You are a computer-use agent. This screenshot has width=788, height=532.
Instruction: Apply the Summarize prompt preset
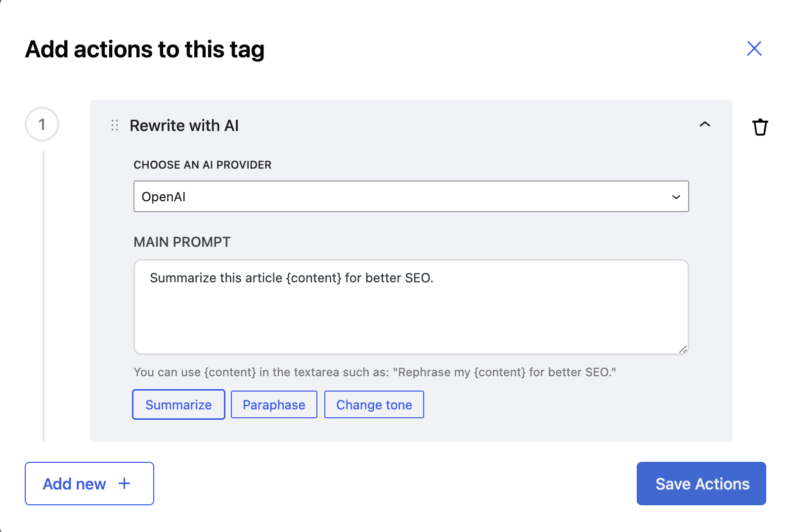point(178,404)
